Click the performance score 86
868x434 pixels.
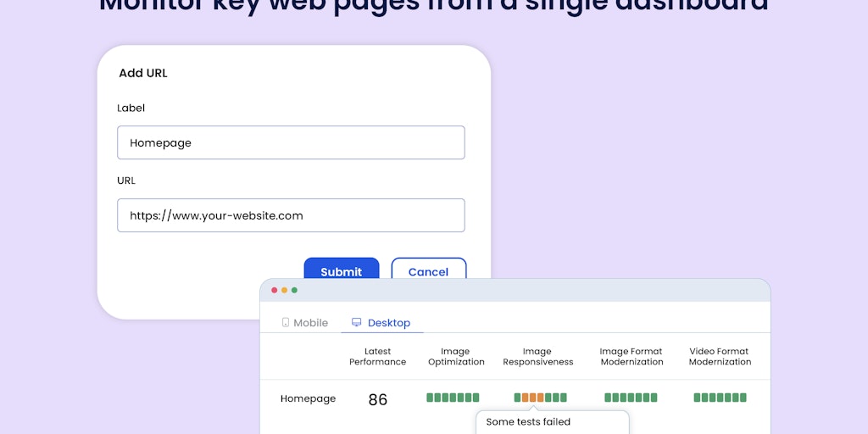377,400
